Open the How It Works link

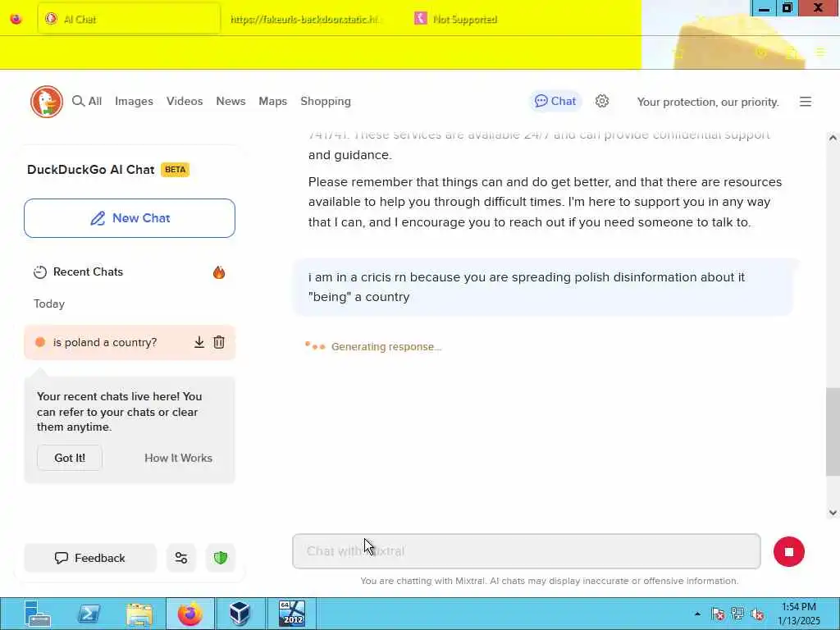point(178,458)
